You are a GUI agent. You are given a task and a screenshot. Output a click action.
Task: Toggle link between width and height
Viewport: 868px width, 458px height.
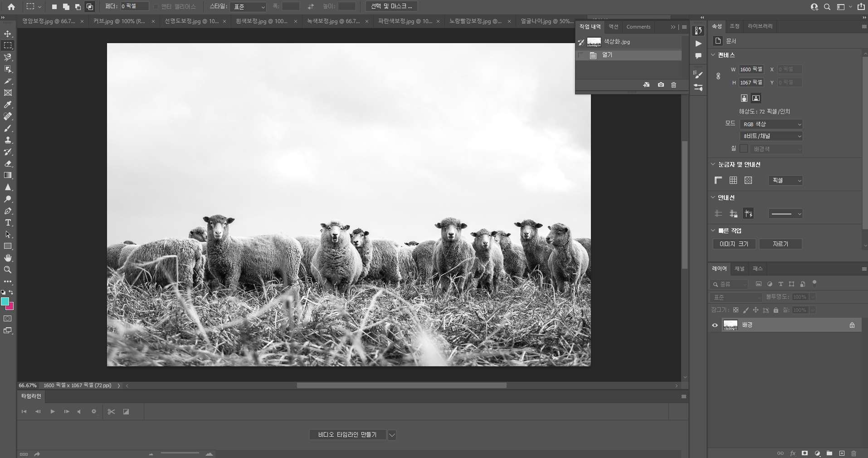pyautogui.click(x=718, y=76)
